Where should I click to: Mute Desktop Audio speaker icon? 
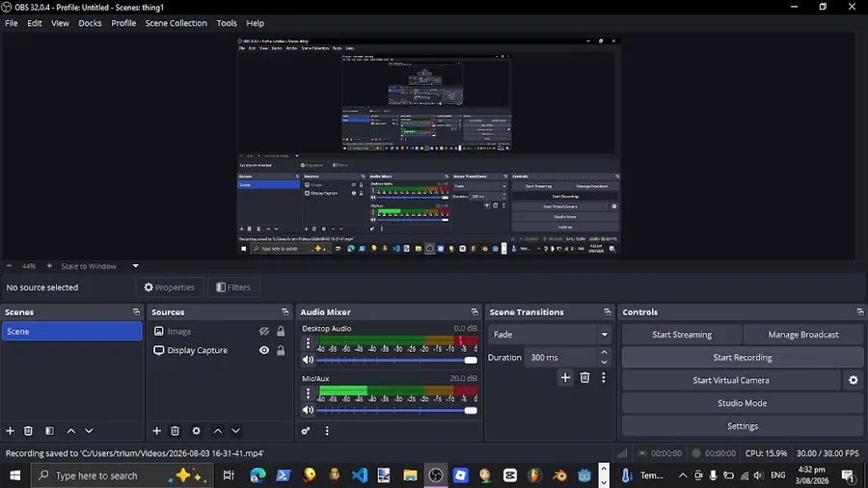pyautogui.click(x=309, y=360)
